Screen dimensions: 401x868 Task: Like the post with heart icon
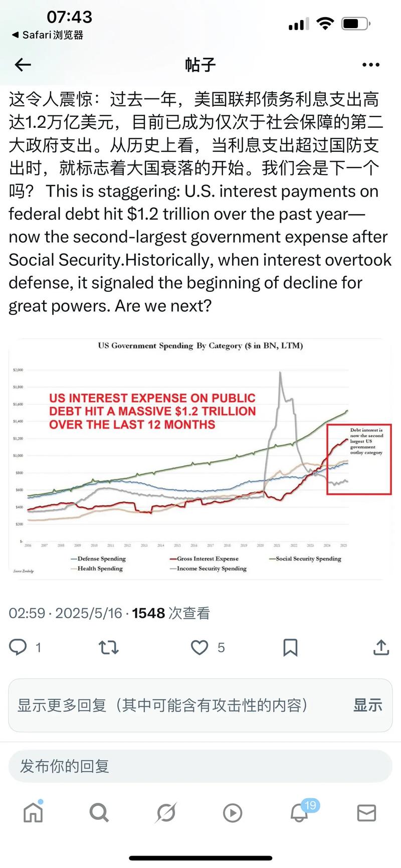[x=200, y=647]
